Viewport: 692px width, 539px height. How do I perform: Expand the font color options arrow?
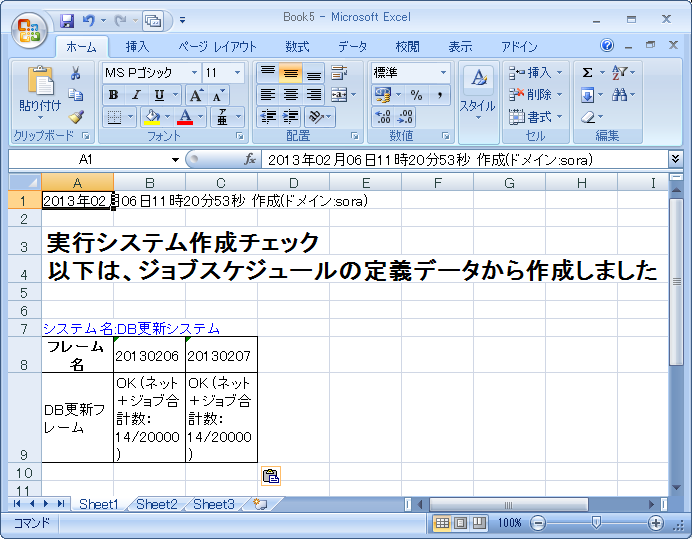(x=200, y=117)
